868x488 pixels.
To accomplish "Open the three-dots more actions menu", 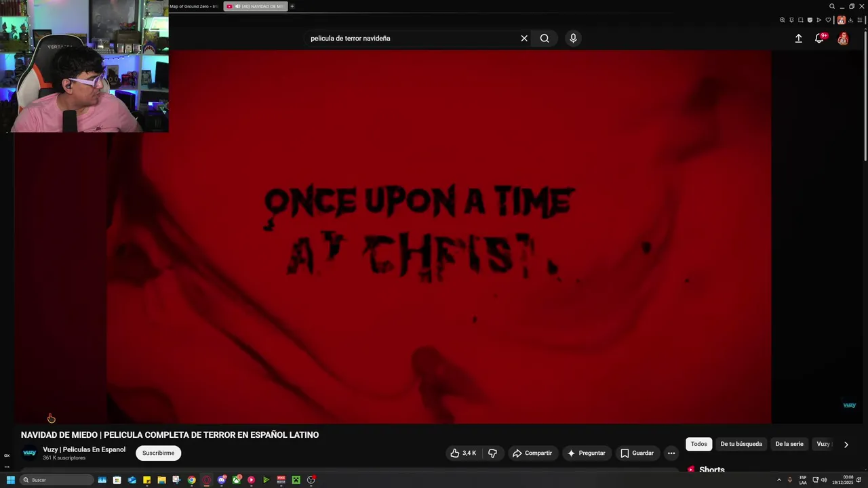I will [671, 453].
